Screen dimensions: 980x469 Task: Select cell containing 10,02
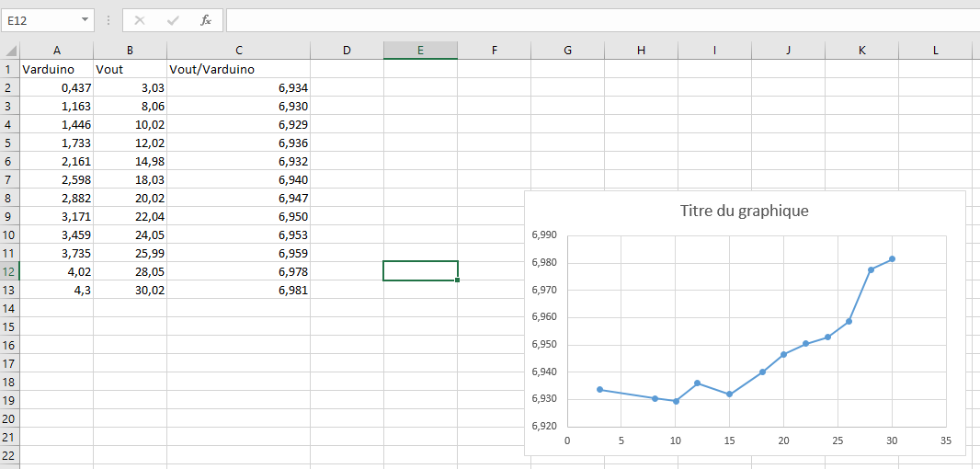pos(130,124)
